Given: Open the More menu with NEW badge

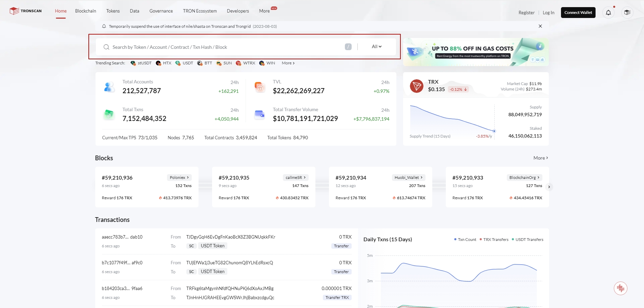Looking at the screenshot, I should [265, 11].
